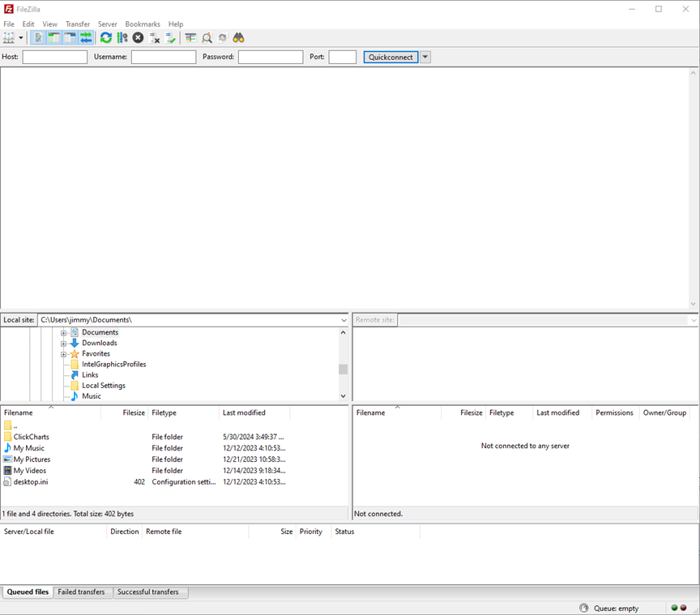The height and width of the screenshot is (615, 700).
Task: Open the File menu
Action: point(9,24)
